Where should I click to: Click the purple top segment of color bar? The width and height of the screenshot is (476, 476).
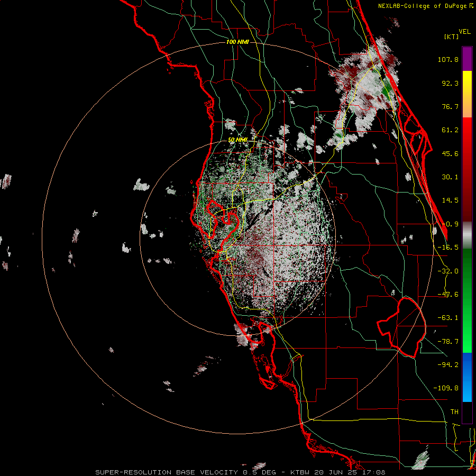[467, 59]
